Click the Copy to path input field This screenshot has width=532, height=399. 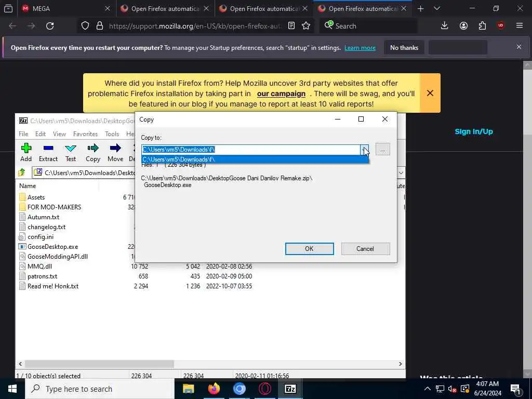point(251,149)
